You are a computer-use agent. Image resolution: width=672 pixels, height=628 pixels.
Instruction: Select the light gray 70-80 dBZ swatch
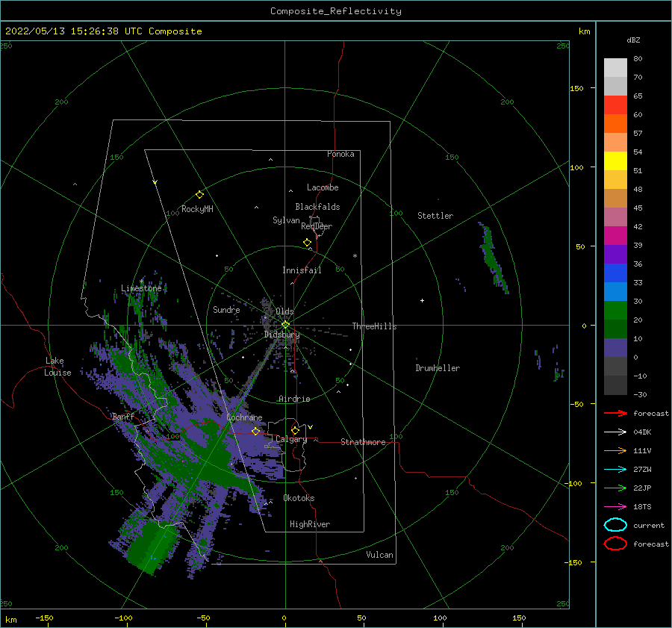tap(615, 68)
